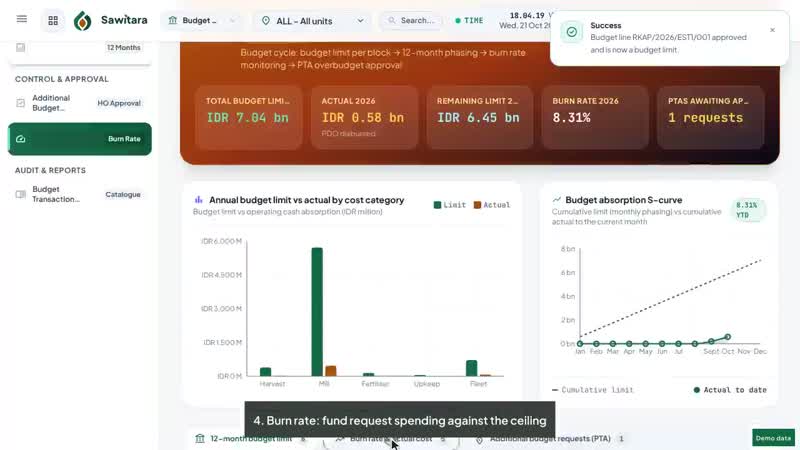Click the Actual to date legend dot
The height and width of the screenshot is (450, 800).
pyautogui.click(x=696, y=390)
